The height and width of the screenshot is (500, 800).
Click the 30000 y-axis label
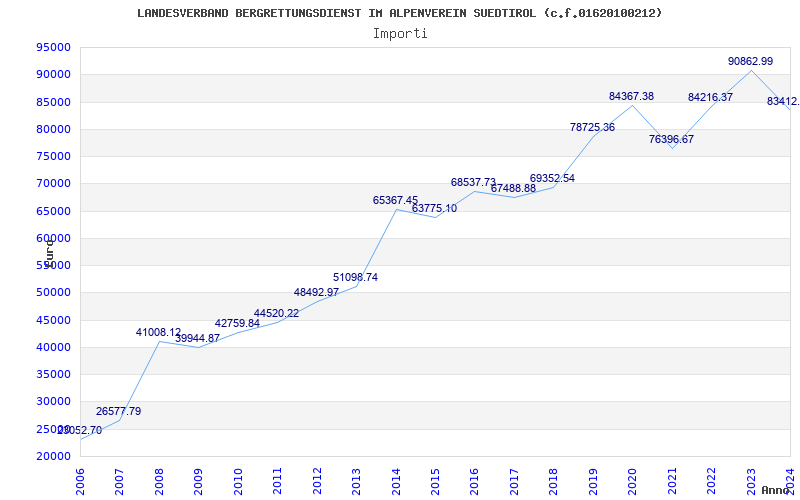click(x=53, y=402)
